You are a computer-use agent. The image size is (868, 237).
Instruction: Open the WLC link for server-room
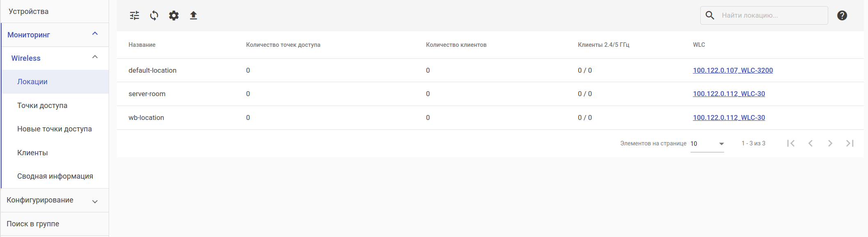[729, 94]
